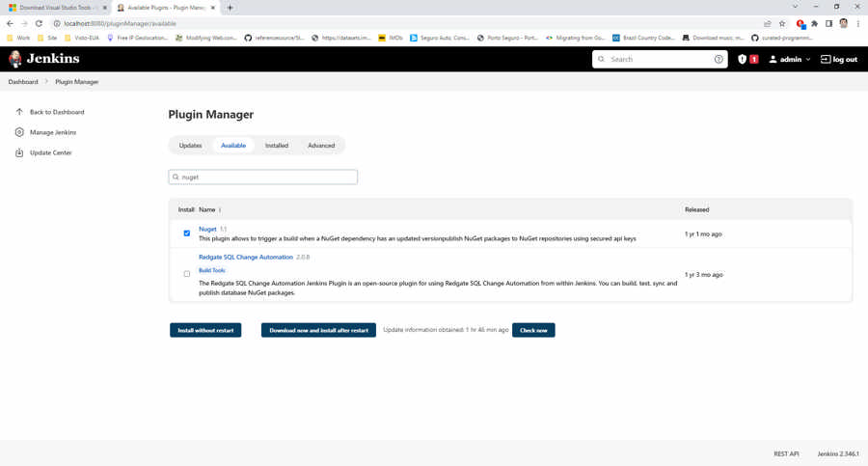Image resolution: width=868 pixels, height=466 pixels.
Task: Switch to the Installed tab
Action: point(277,146)
